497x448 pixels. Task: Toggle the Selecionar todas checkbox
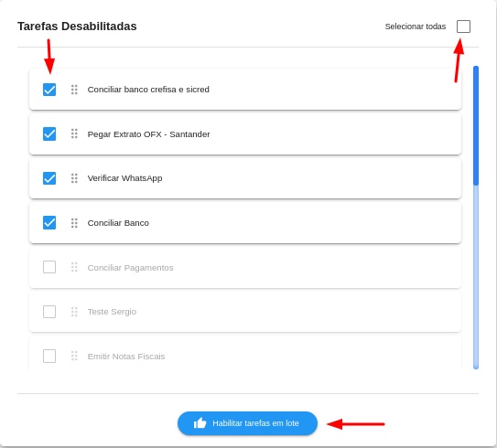[x=463, y=27]
